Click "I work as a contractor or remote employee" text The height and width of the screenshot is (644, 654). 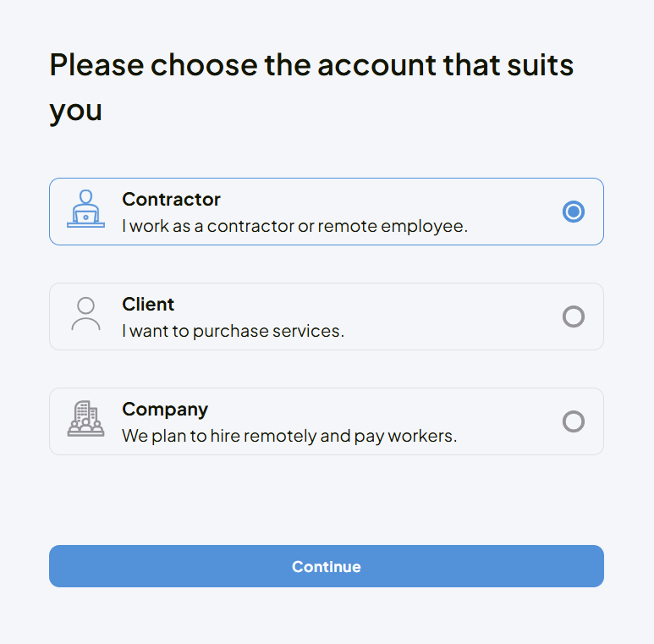click(294, 227)
